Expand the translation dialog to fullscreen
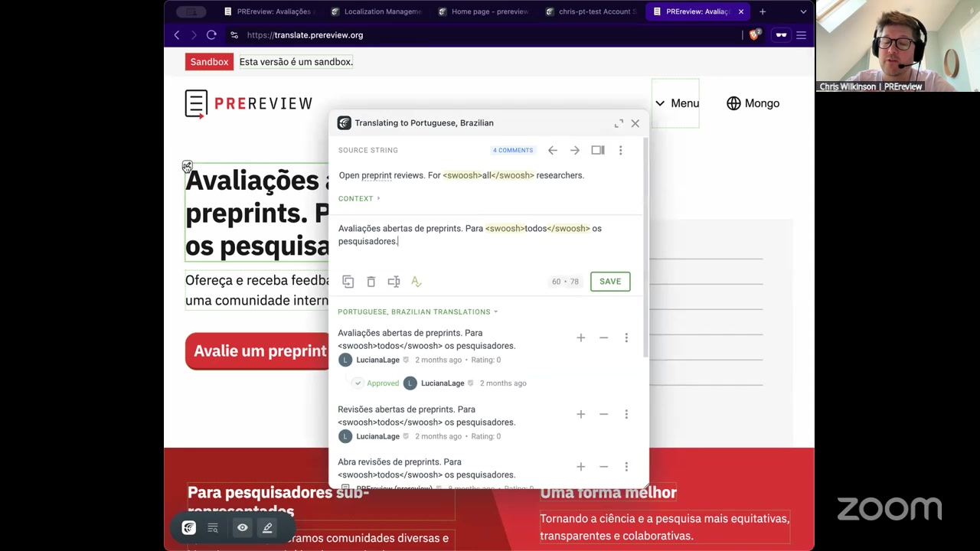The image size is (980, 551). [x=619, y=123]
